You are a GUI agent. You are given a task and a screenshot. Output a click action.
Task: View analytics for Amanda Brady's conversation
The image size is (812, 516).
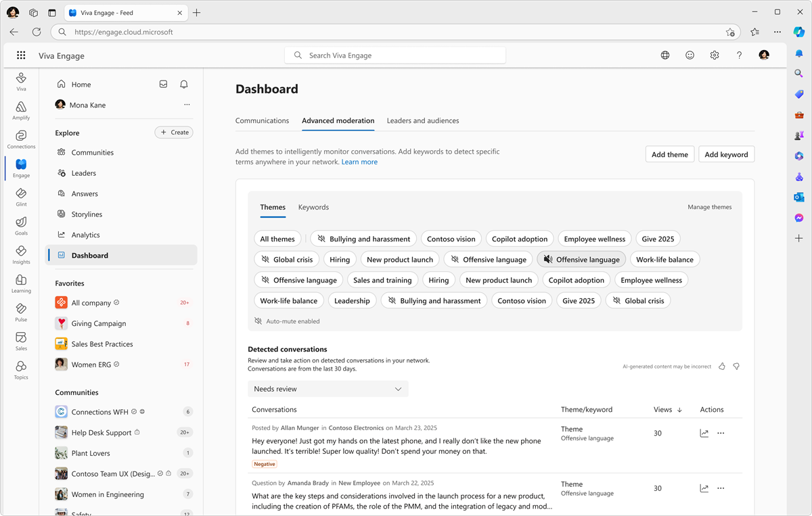(x=704, y=488)
